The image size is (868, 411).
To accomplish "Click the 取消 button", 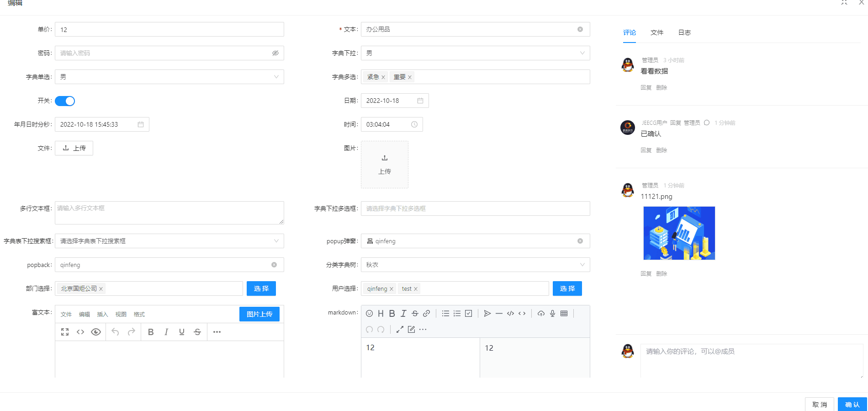I will point(820,405).
